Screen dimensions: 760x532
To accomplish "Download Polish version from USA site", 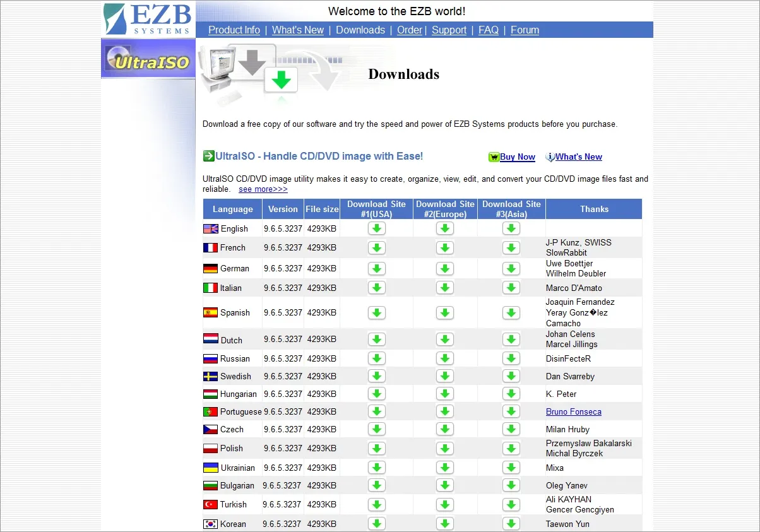I will click(x=377, y=448).
